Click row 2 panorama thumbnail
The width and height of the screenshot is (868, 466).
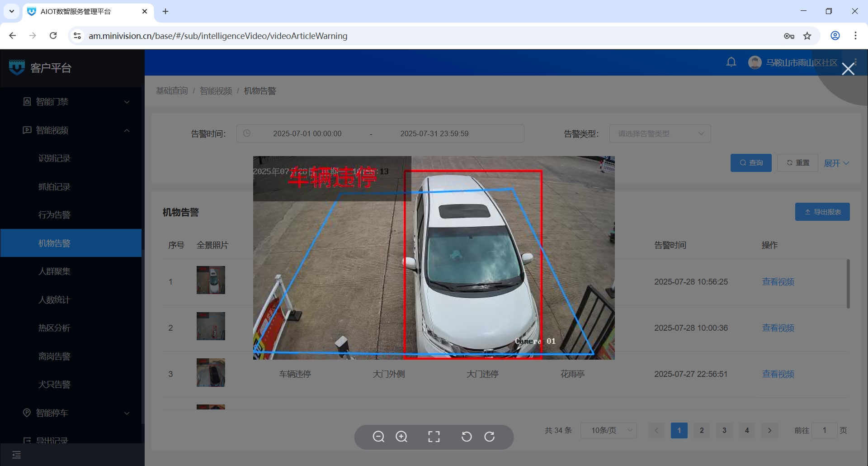[x=211, y=326]
